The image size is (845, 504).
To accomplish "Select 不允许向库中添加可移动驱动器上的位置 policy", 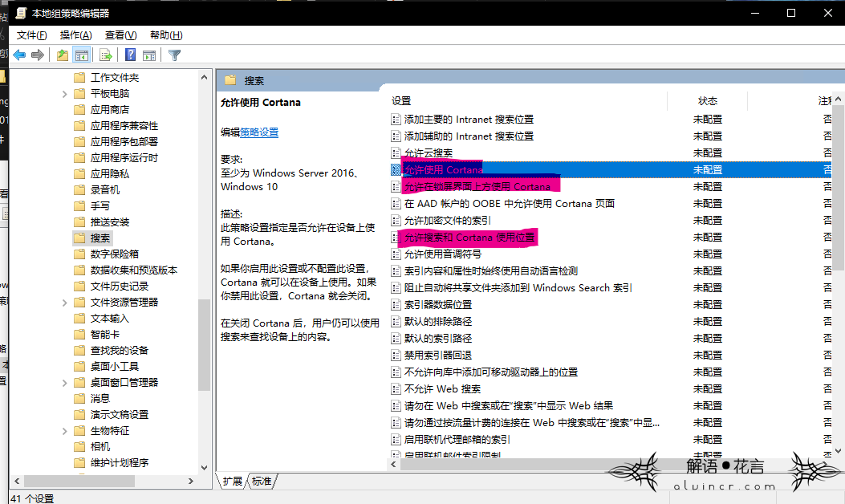I will click(491, 372).
